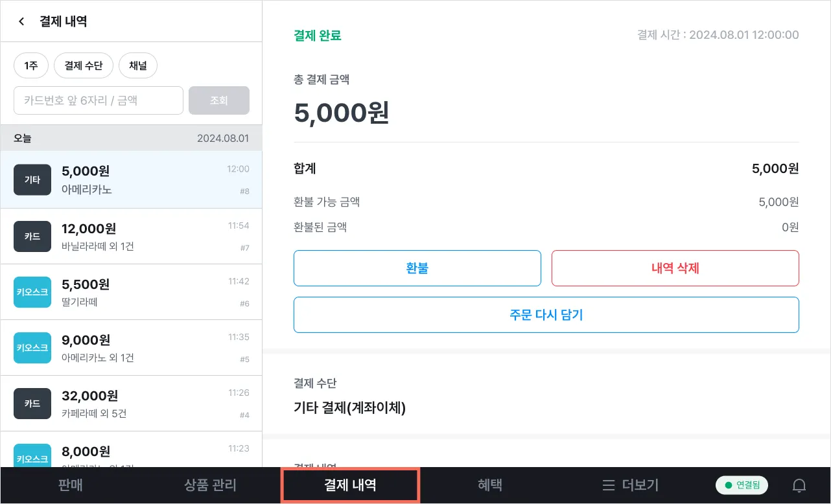Open the 채널 filter dropdown
Viewport: 831px width, 504px height.
click(138, 65)
